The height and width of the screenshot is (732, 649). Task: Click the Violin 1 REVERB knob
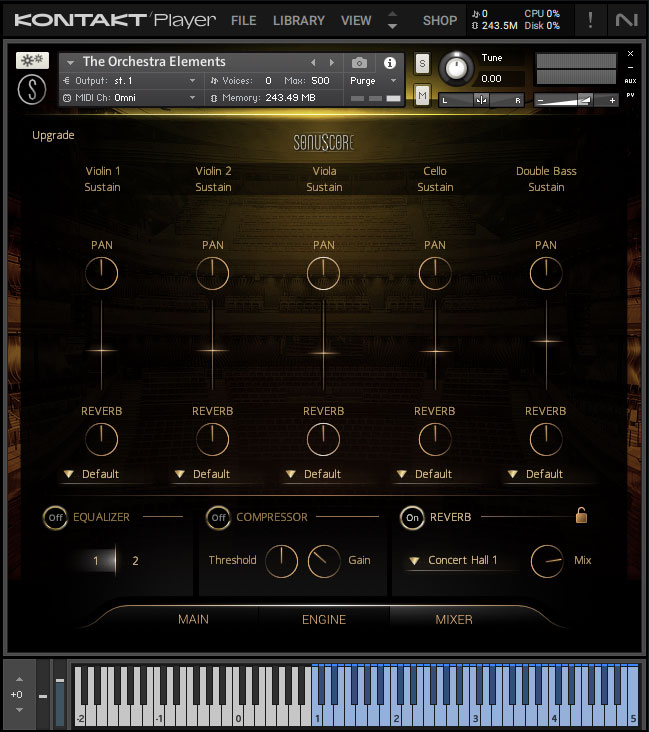[x=101, y=439]
